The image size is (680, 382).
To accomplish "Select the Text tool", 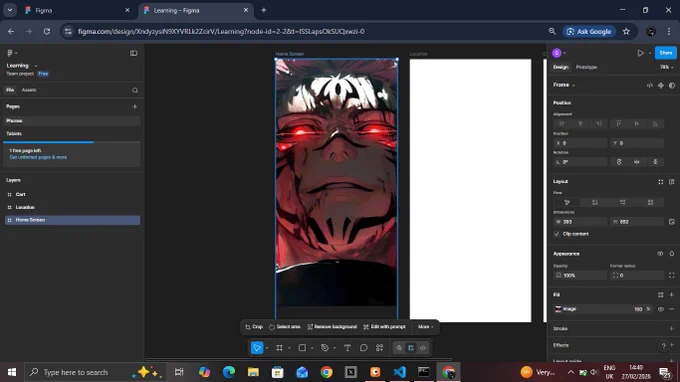I will (x=347, y=348).
